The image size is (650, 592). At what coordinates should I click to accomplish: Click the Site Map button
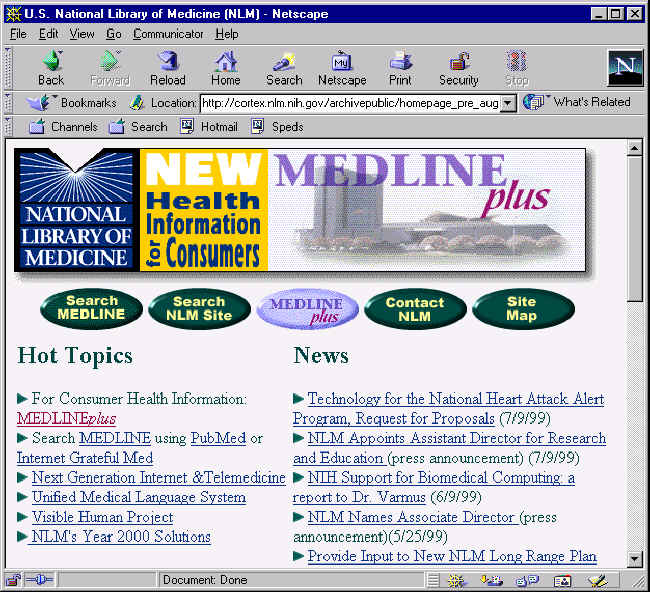click(x=523, y=309)
